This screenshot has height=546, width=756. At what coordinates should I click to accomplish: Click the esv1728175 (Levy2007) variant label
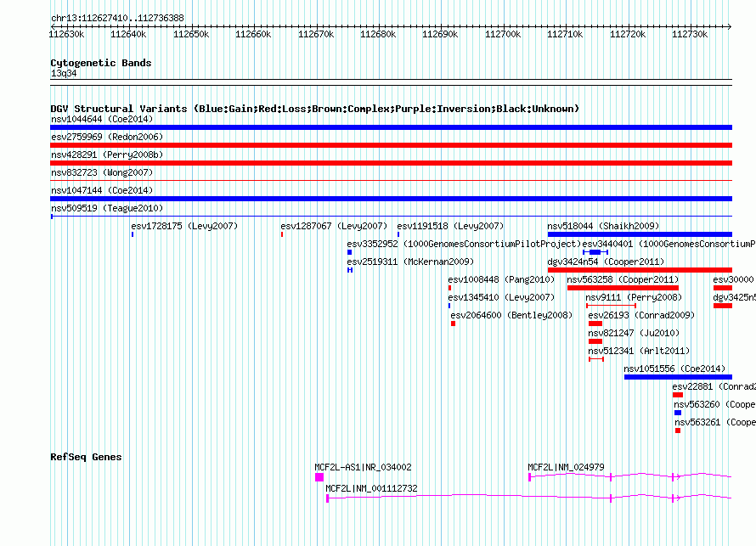click(184, 226)
